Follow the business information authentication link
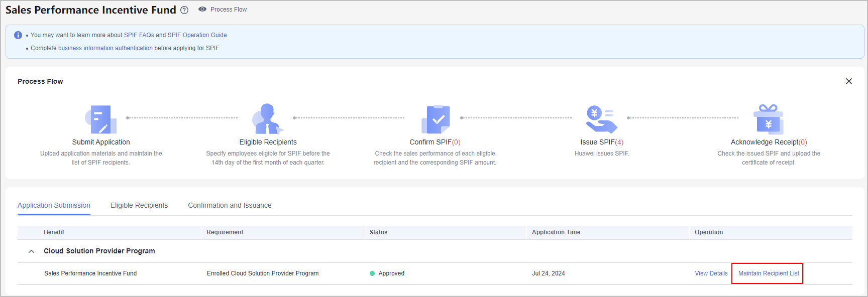 click(x=105, y=48)
